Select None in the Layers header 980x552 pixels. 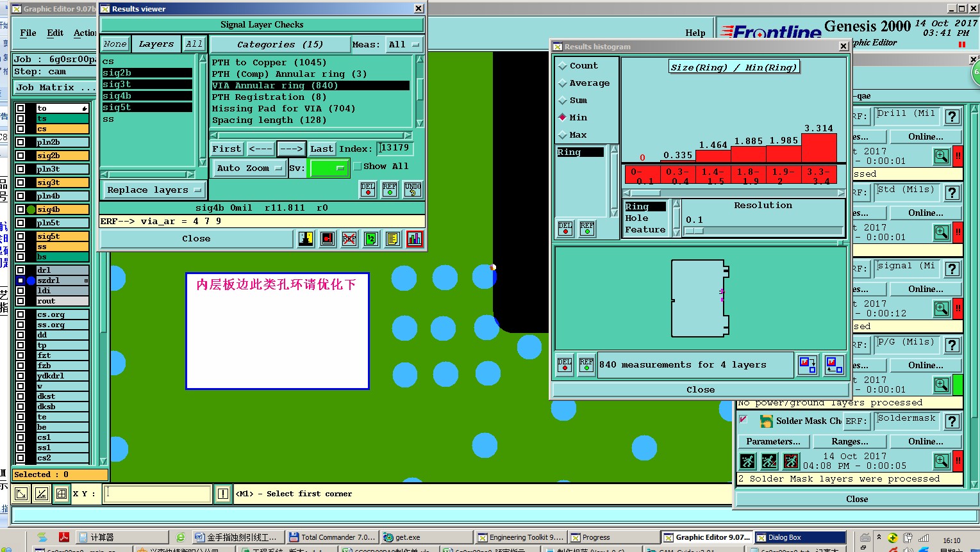click(115, 44)
